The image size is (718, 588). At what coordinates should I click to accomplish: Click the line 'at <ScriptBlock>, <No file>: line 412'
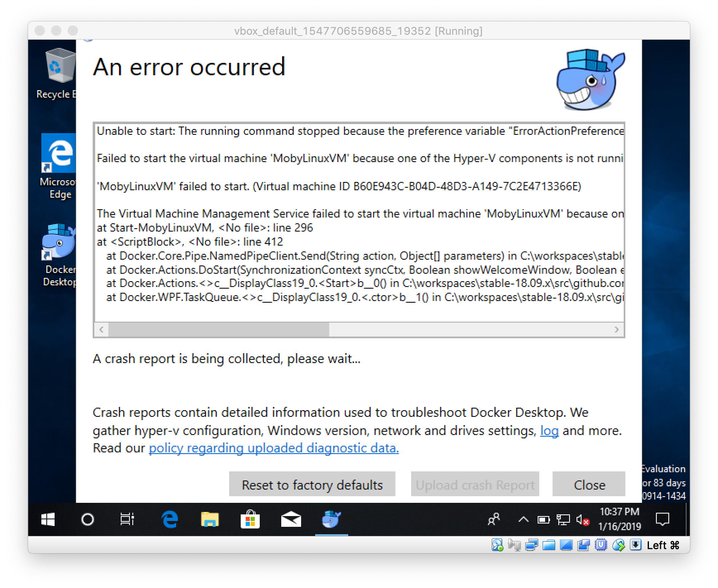[190, 241]
